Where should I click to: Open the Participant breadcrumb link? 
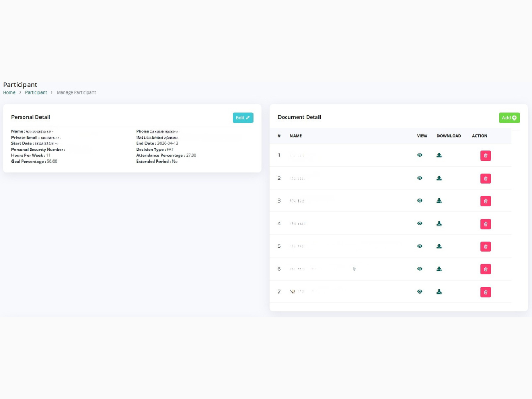click(36, 92)
